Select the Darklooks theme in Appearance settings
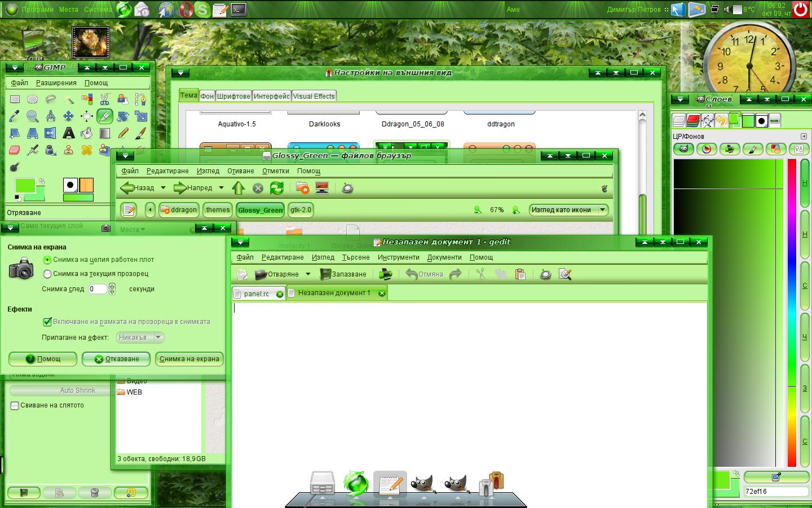This screenshot has height=508, width=812. coord(324,124)
